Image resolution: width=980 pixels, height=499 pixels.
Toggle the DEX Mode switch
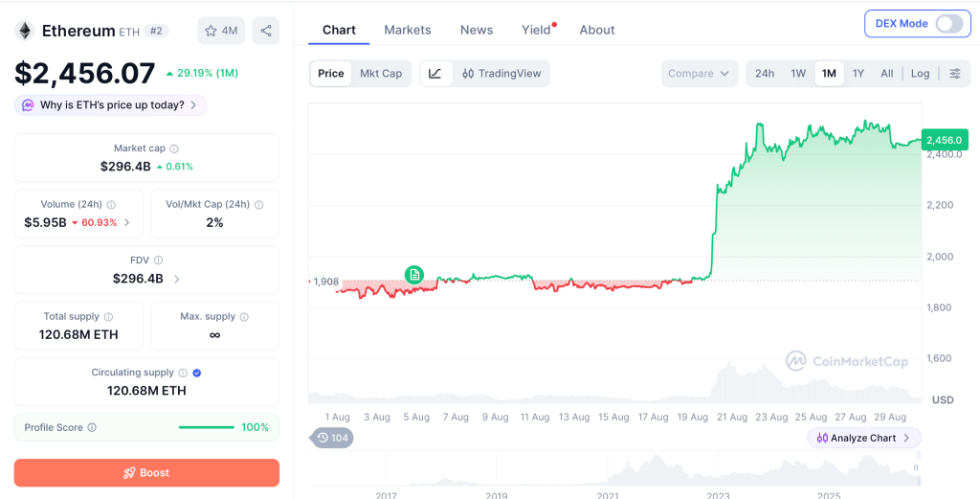pos(949,24)
